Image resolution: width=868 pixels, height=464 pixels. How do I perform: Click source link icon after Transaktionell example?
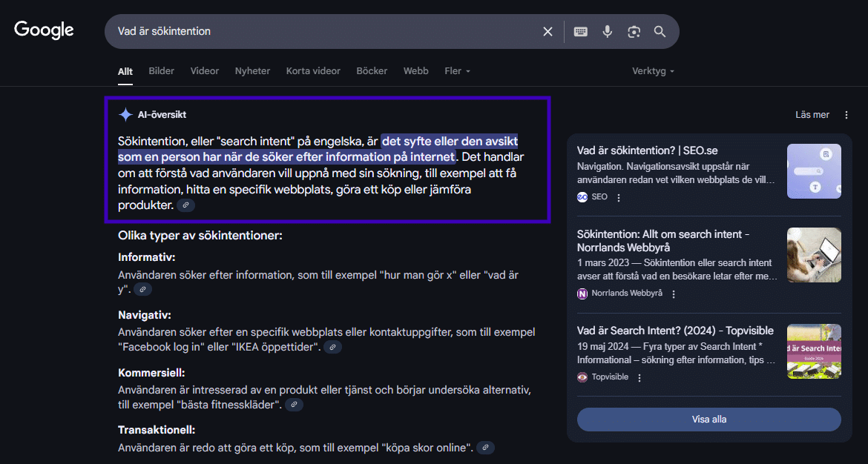click(x=485, y=448)
